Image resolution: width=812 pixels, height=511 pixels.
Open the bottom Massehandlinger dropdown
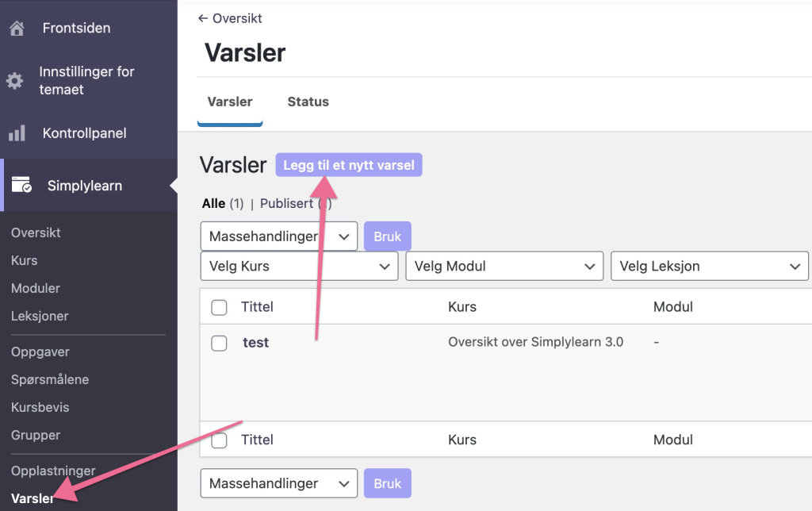click(x=278, y=483)
